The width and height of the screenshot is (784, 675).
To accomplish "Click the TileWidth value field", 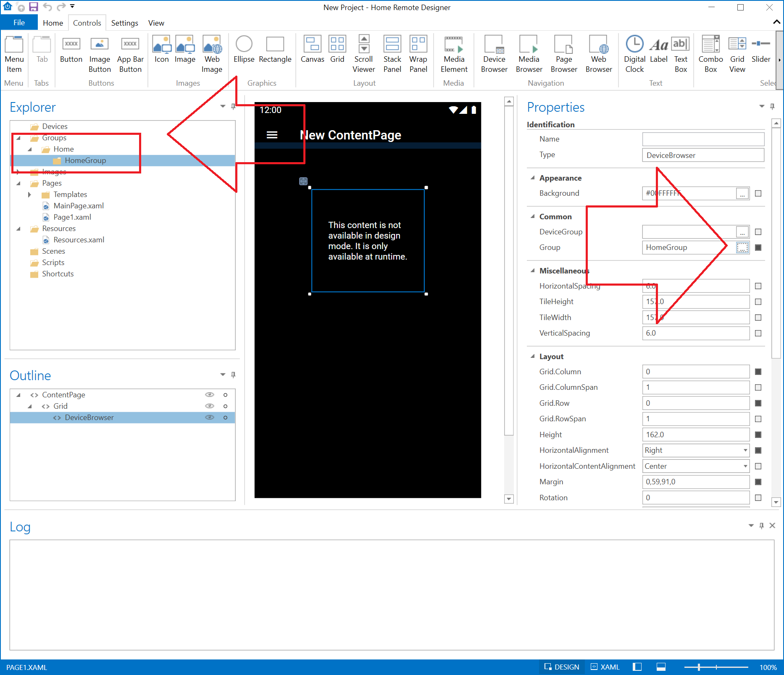I will pos(696,318).
